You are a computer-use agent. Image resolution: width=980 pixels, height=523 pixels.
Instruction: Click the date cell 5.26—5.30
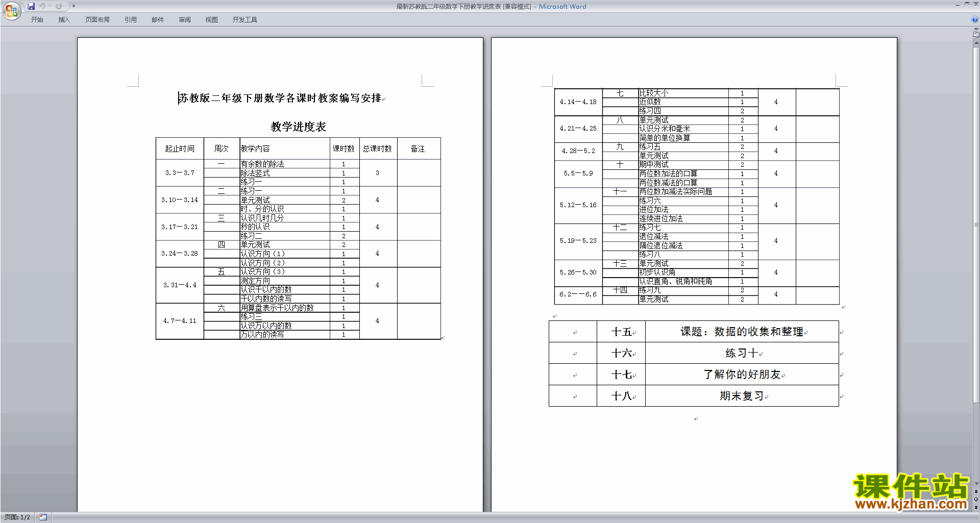(578, 272)
